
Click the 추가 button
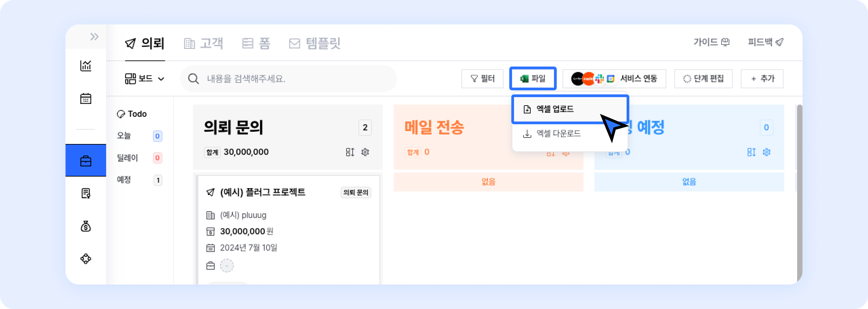762,79
